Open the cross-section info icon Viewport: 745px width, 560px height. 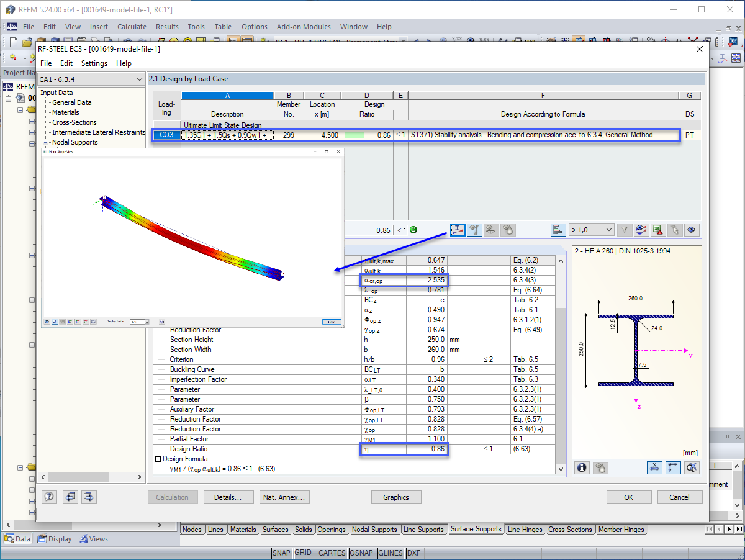581,467
